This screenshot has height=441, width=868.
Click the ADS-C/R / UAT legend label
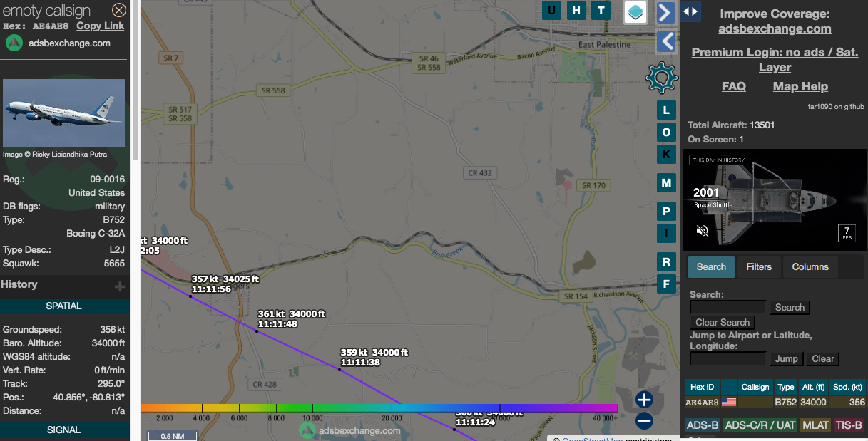point(760,425)
